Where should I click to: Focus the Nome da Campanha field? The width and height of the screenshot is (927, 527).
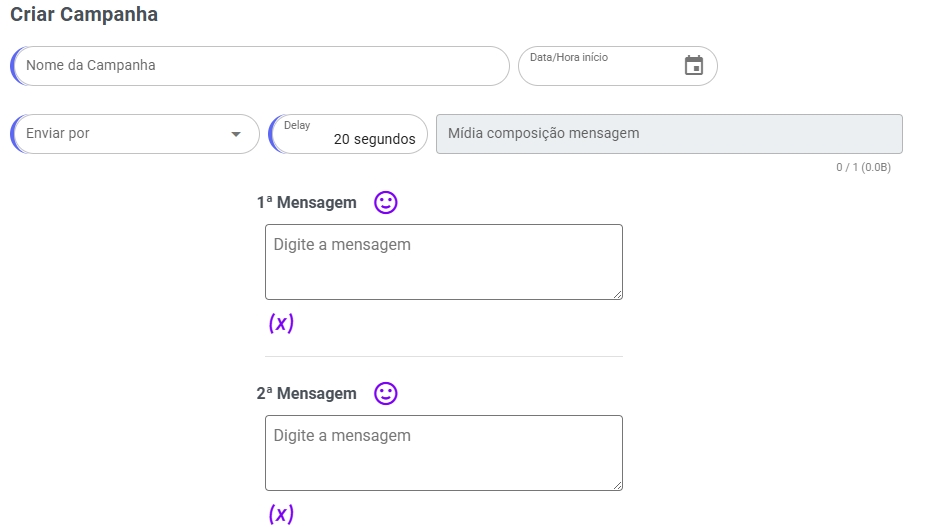260,66
